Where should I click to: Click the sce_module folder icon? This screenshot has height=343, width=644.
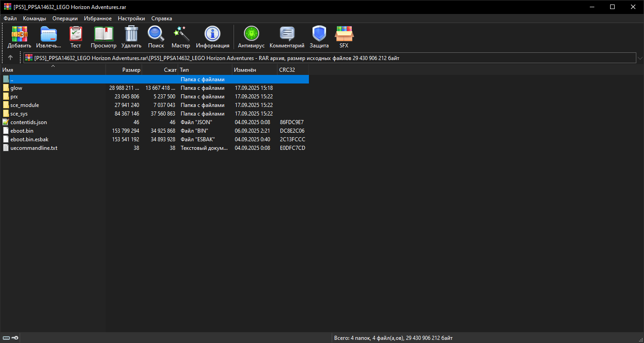pos(6,105)
